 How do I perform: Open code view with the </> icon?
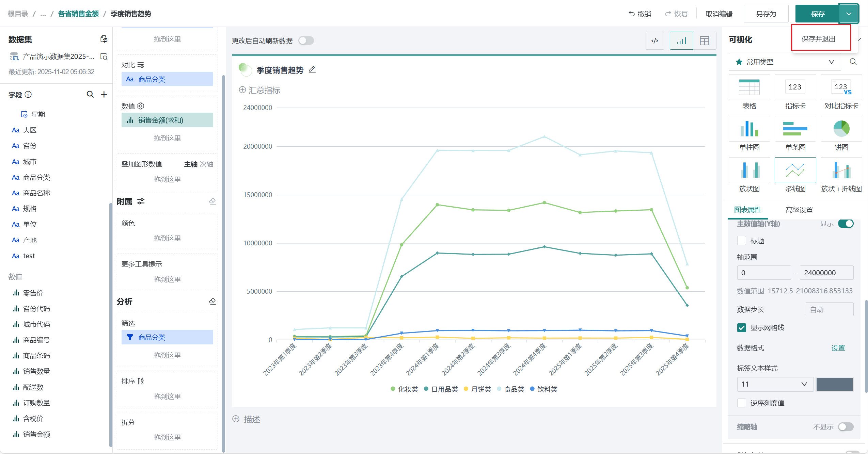654,41
